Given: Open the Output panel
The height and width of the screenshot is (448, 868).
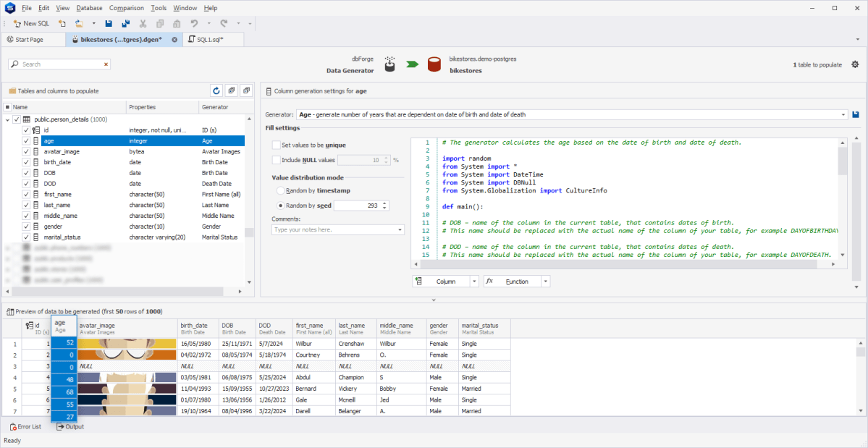Looking at the screenshot, I should 70,426.
